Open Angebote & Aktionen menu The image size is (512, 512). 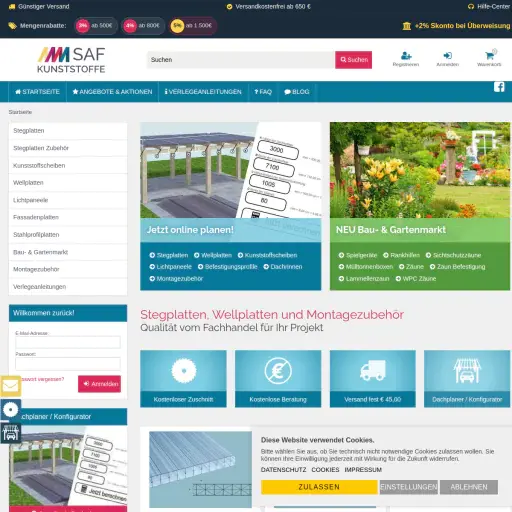[x=112, y=92]
